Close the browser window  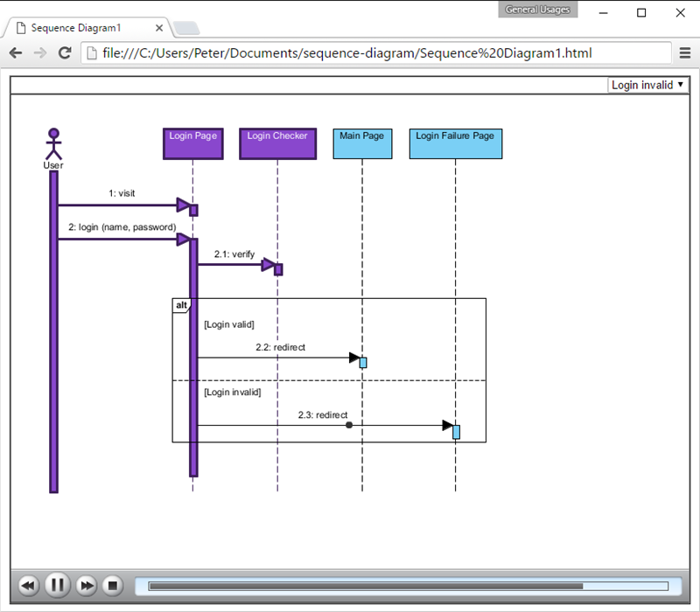coord(680,12)
